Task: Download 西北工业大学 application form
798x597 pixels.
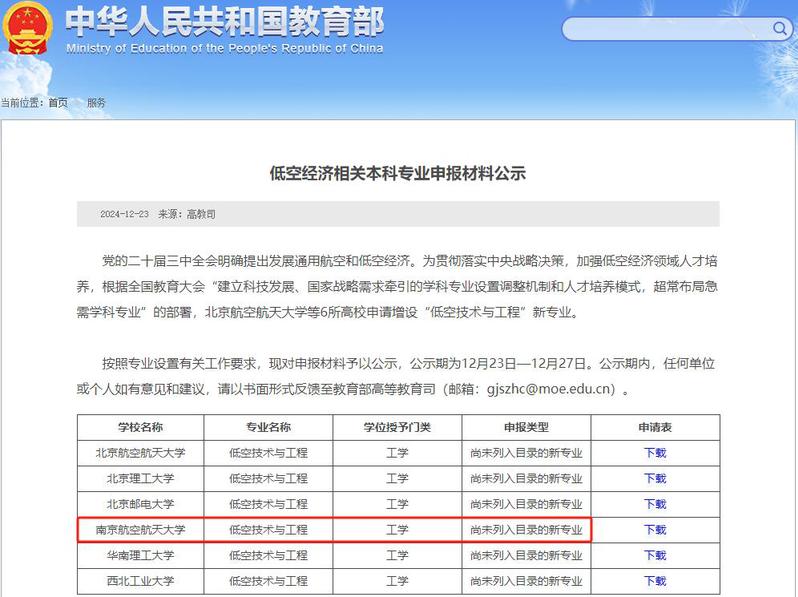Action: 654,581
